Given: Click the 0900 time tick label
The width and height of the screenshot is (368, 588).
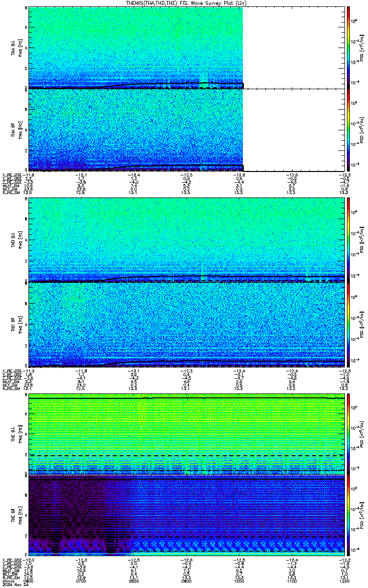Looking at the screenshot, I should point(186,581).
